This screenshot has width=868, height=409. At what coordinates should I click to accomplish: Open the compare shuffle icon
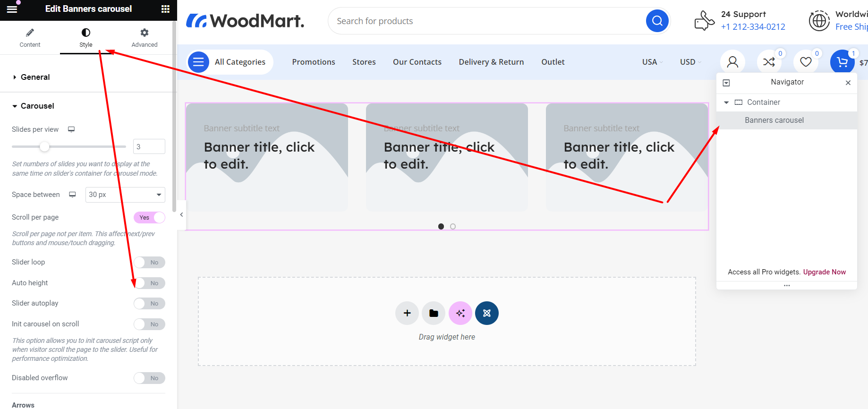(x=769, y=62)
